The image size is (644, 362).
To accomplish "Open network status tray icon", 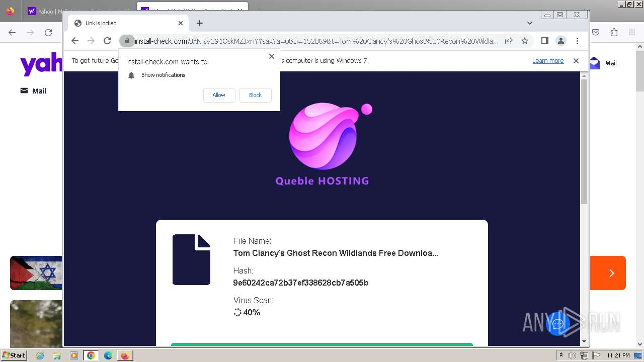I will tap(584, 355).
